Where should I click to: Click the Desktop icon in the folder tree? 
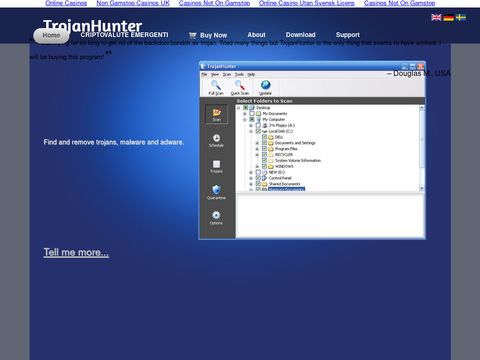click(252, 108)
